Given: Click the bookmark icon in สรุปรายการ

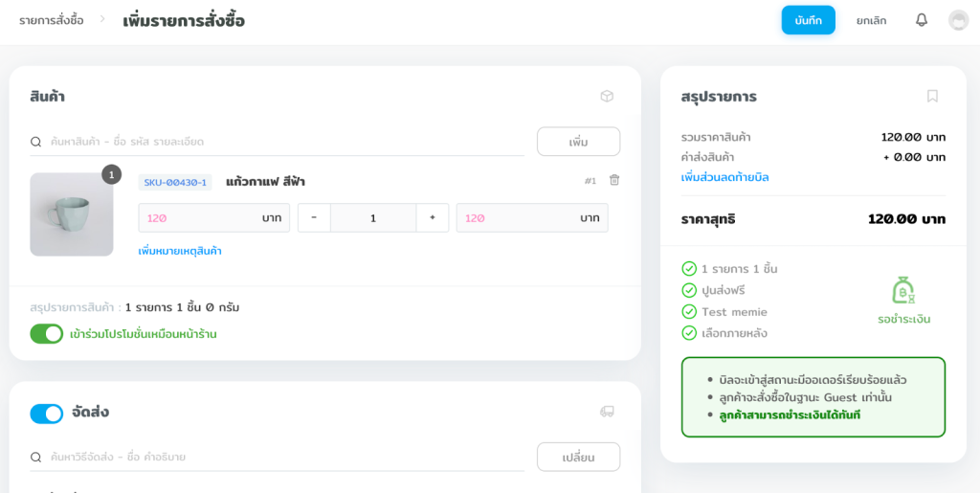Looking at the screenshot, I should [x=932, y=96].
